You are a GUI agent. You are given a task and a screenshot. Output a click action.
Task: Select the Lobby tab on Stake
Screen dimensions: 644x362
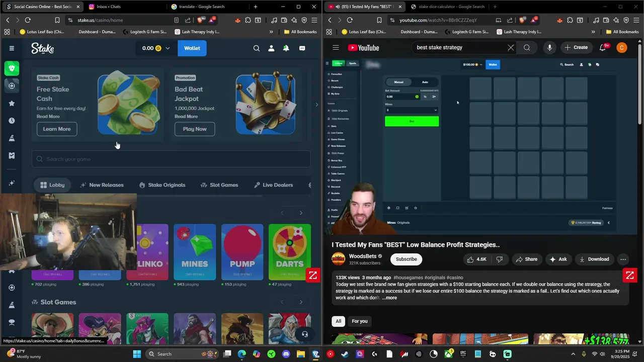point(52,185)
